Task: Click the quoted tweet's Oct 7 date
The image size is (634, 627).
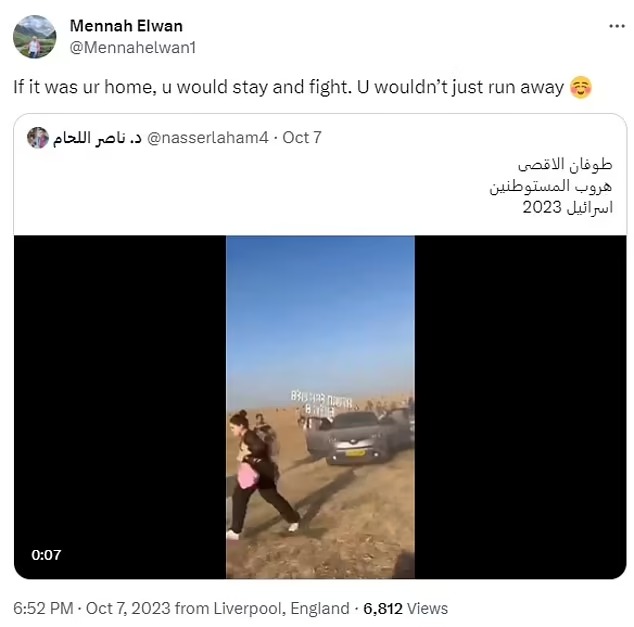Action: (302, 138)
